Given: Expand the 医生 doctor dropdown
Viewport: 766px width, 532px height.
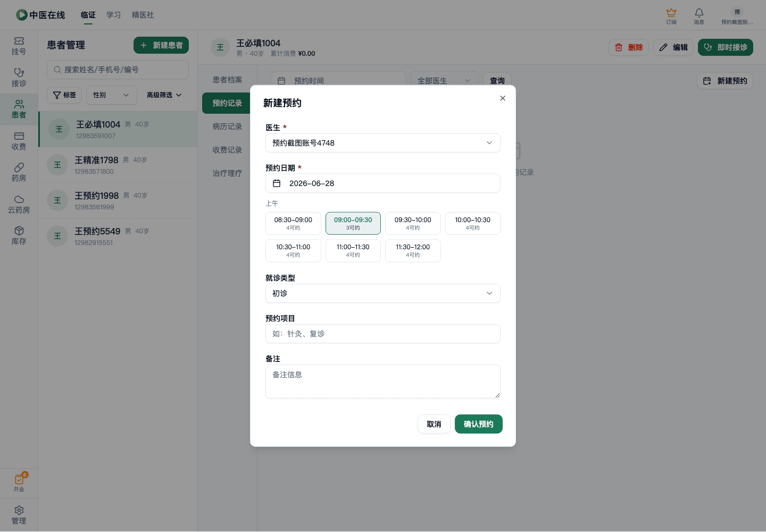Looking at the screenshot, I should [x=383, y=143].
